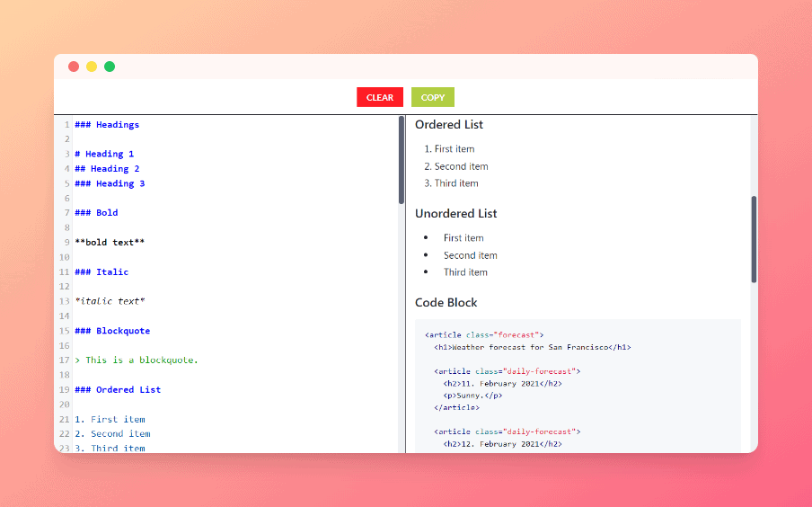Click the red CLEAR button

pyautogui.click(x=379, y=97)
